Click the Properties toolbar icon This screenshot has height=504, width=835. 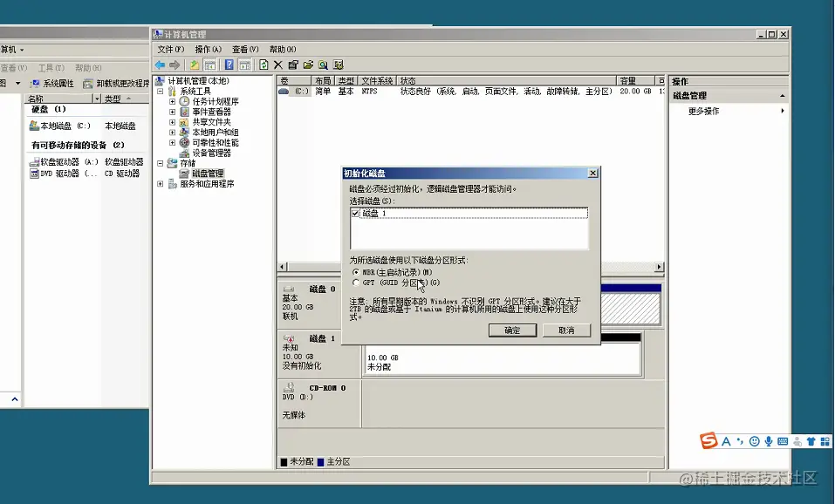pos(293,65)
